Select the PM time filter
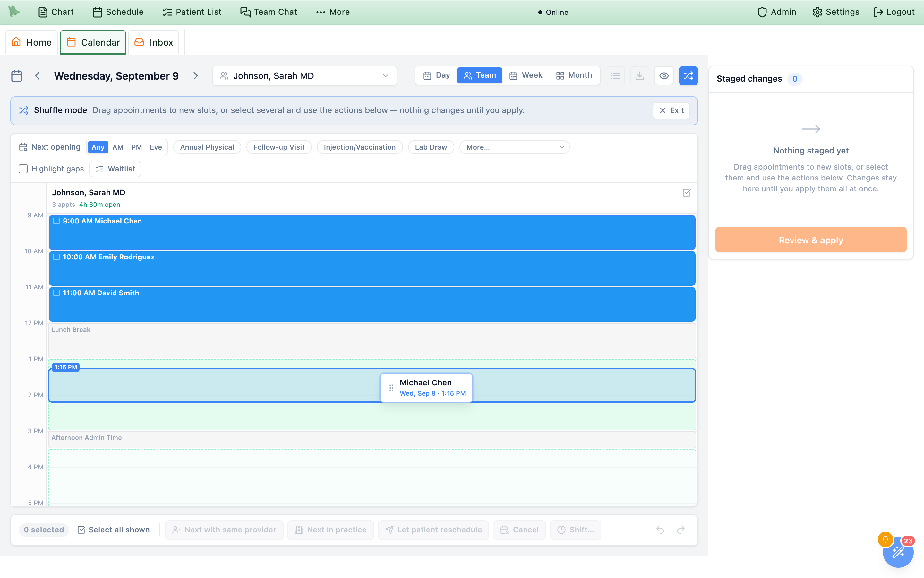 pos(137,147)
